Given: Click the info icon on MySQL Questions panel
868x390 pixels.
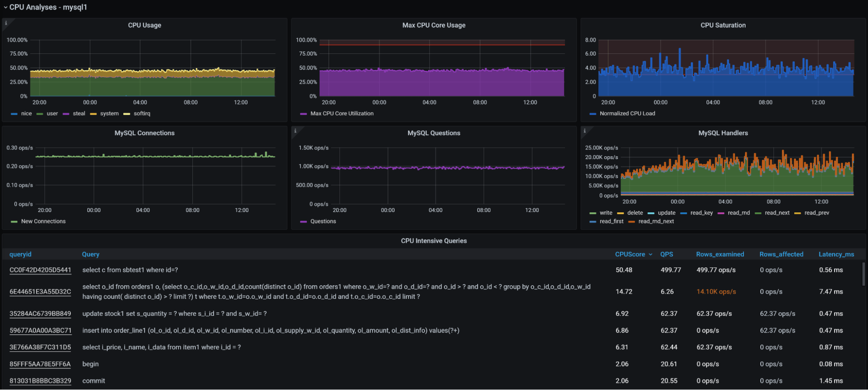Looking at the screenshot, I should click(295, 131).
